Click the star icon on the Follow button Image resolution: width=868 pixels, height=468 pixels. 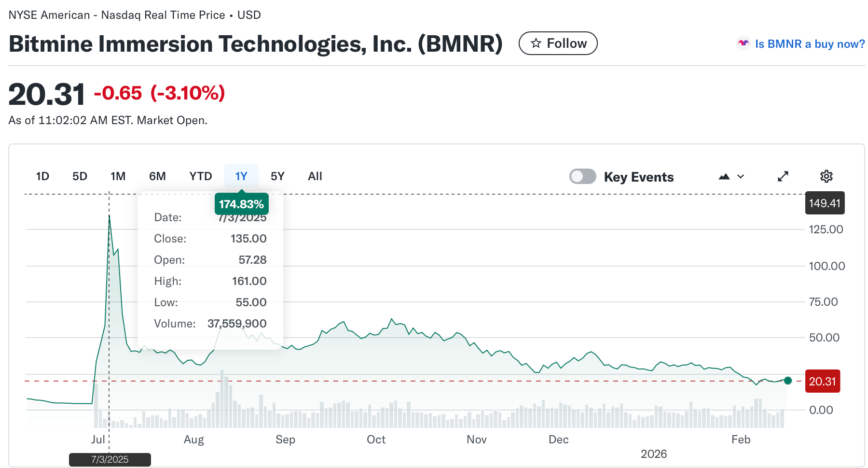point(535,43)
